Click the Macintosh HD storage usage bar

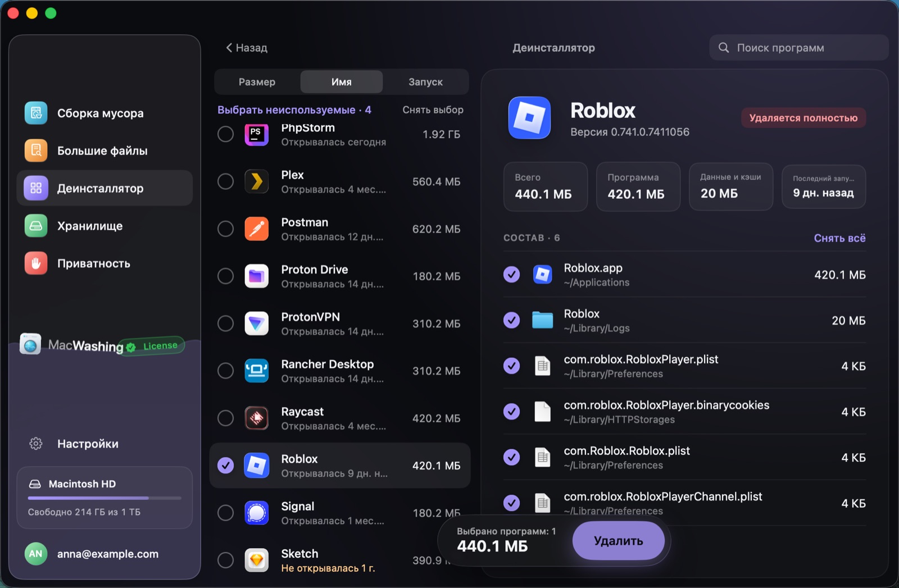point(105,498)
